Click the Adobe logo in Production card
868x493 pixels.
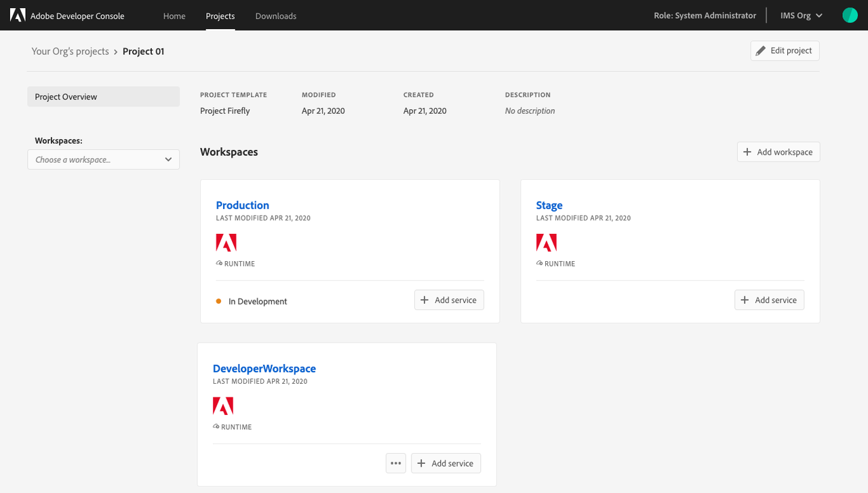point(226,243)
